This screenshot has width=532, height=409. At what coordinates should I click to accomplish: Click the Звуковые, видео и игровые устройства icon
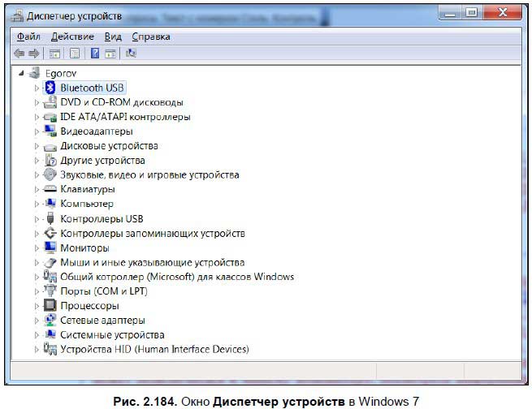click(x=50, y=174)
